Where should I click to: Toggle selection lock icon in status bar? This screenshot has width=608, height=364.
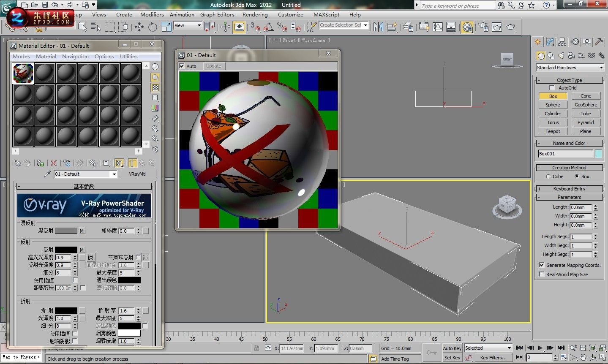point(256,348)
